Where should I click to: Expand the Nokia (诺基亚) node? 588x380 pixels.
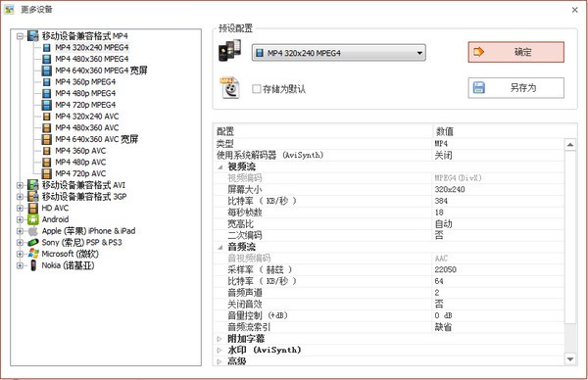pyautogui.click(x=20, y=265)
